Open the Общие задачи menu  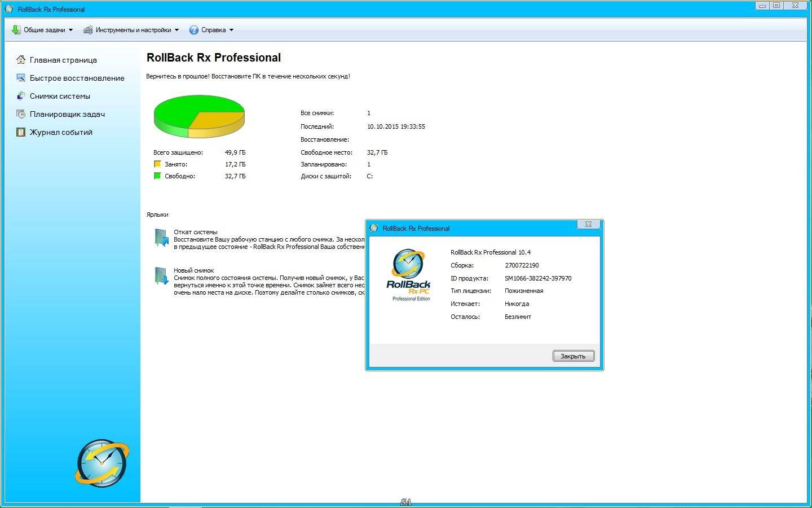pos(42,30)
